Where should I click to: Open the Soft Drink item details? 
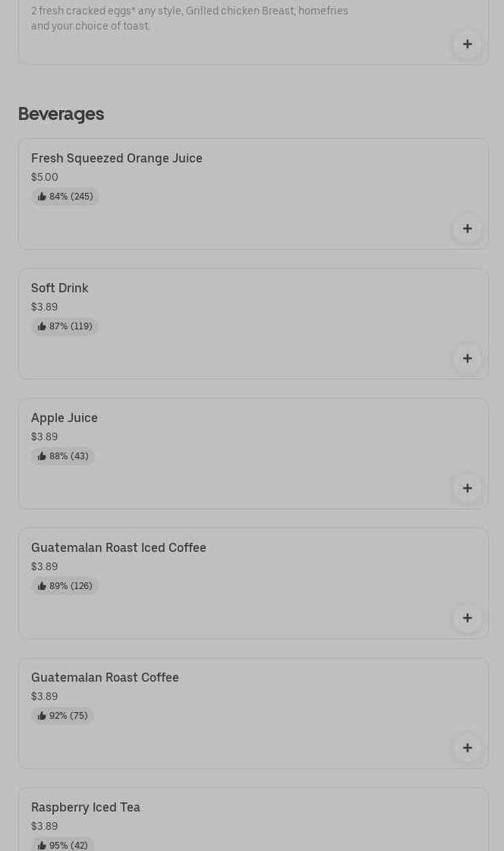pos(60,288)
